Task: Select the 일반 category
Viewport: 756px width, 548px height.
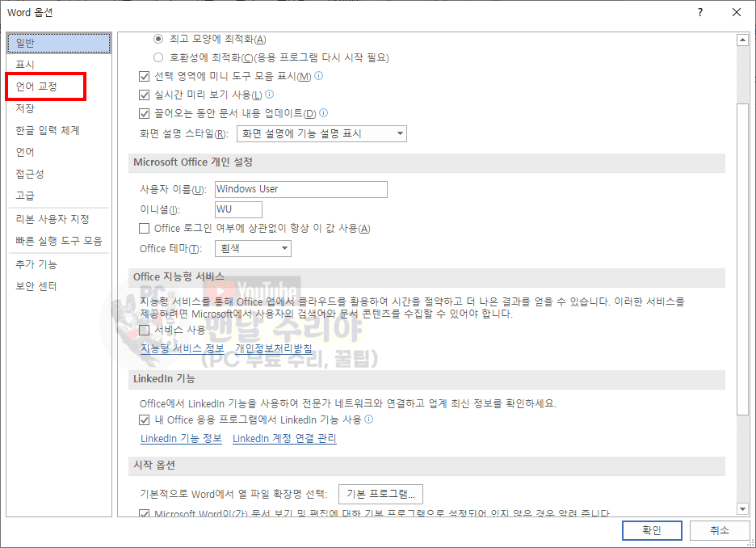Action: pyautogui.click(x=59, y=43)
